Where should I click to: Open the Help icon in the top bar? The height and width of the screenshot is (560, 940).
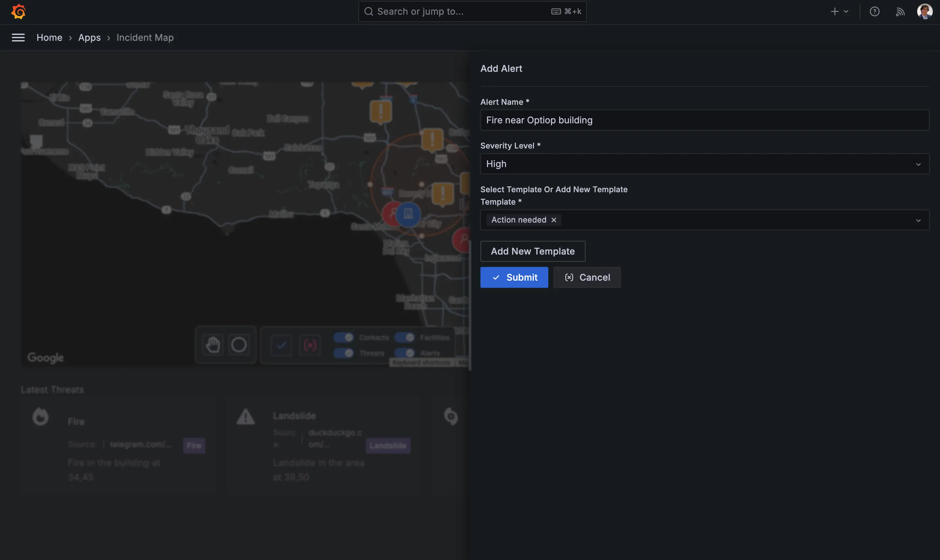click(875, 11)
